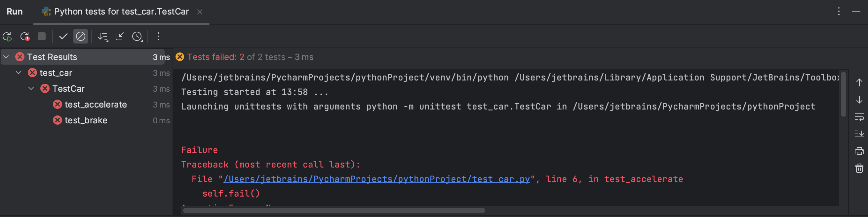
Task: Click the Import tests icon
Action: pyautogui.click(x=120, y=36)
